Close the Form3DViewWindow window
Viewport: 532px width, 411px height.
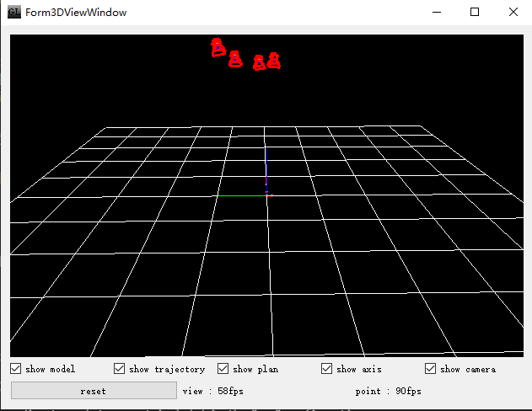tap(513, 12)
